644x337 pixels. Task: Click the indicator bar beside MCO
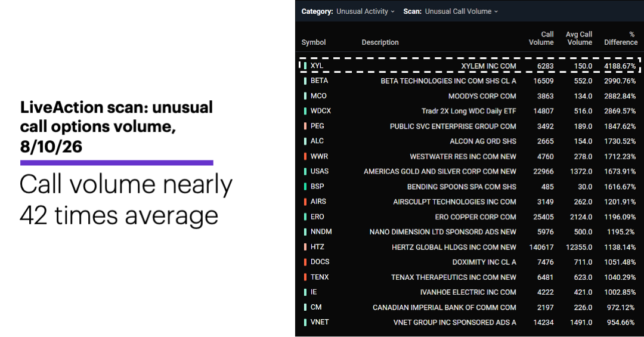[305, 96]
